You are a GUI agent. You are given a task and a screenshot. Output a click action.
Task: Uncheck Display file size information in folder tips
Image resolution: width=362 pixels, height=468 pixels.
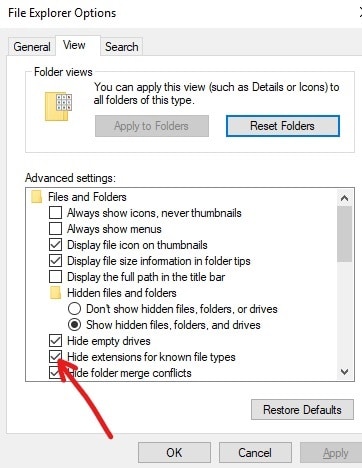point(55,261)
